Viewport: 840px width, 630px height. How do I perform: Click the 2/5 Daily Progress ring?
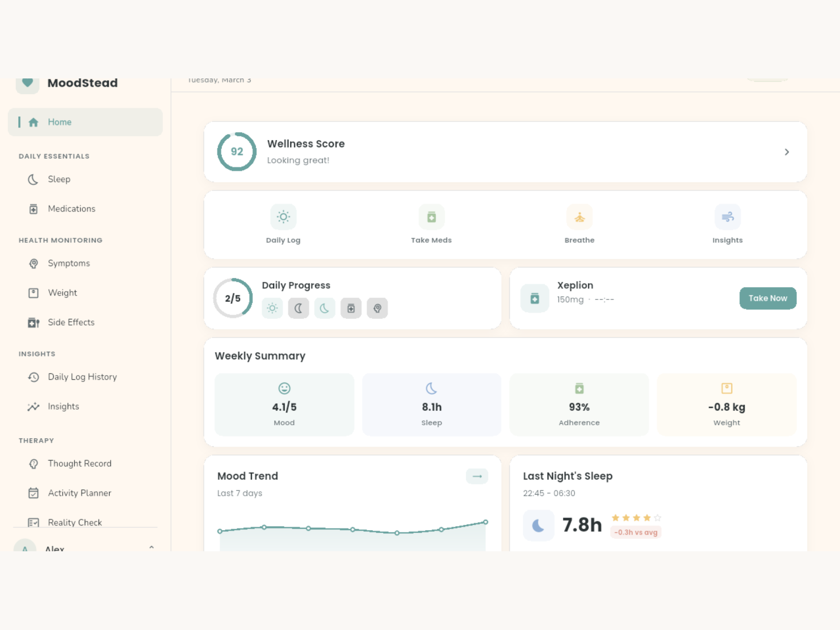(x=233, y=299)
